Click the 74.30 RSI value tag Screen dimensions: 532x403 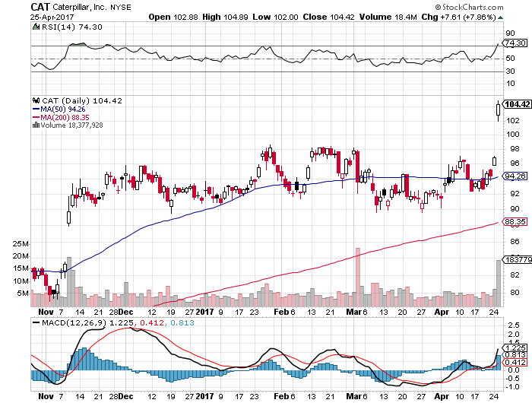pyautogui.click(x=515, y=43)
